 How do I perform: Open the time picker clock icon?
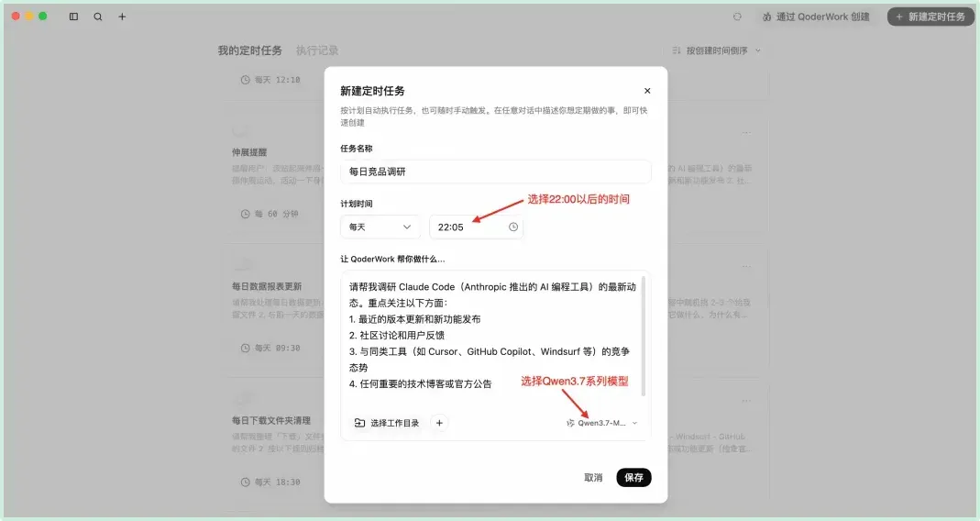(513, 227)
